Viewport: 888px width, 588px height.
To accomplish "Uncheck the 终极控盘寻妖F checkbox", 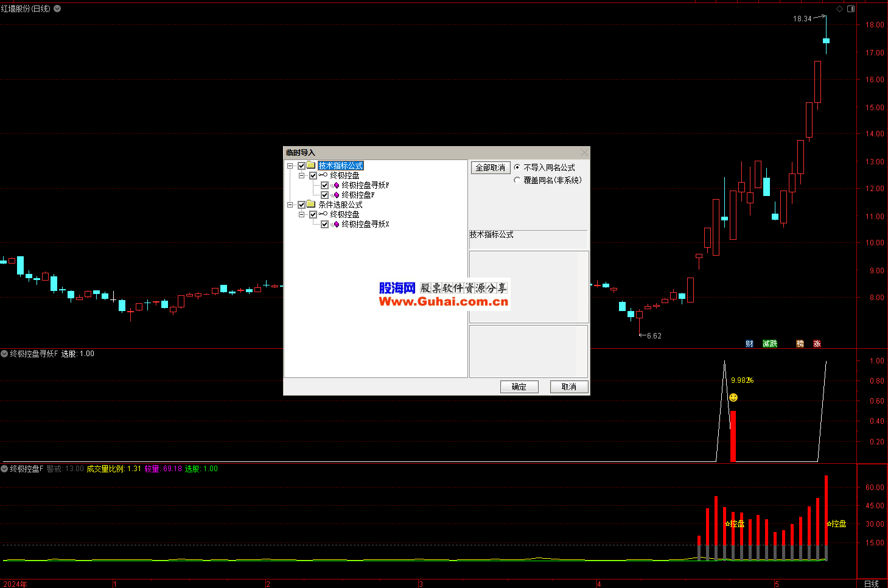I will pos(324,185).
